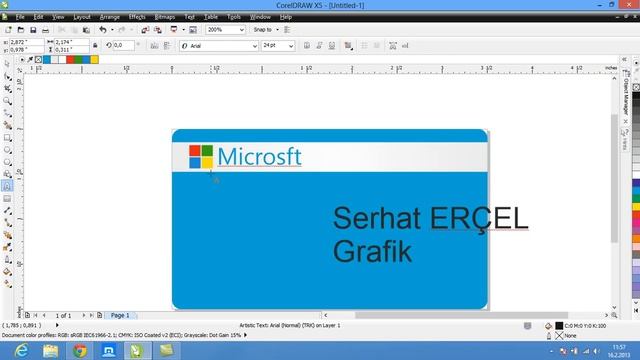Open Google Chrome from taskbar

pyautogui.click(x=80, y=351)
